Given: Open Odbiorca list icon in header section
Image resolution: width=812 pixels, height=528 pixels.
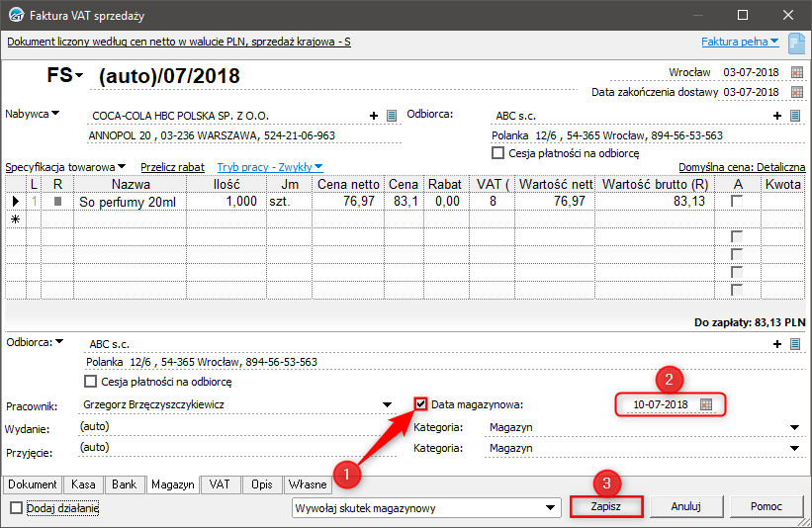Looking at the screenshot, I should pos(795,116).
